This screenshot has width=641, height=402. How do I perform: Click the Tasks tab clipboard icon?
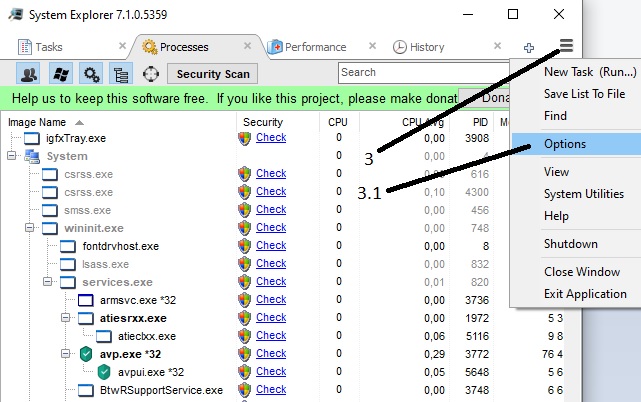coord(25,47)
